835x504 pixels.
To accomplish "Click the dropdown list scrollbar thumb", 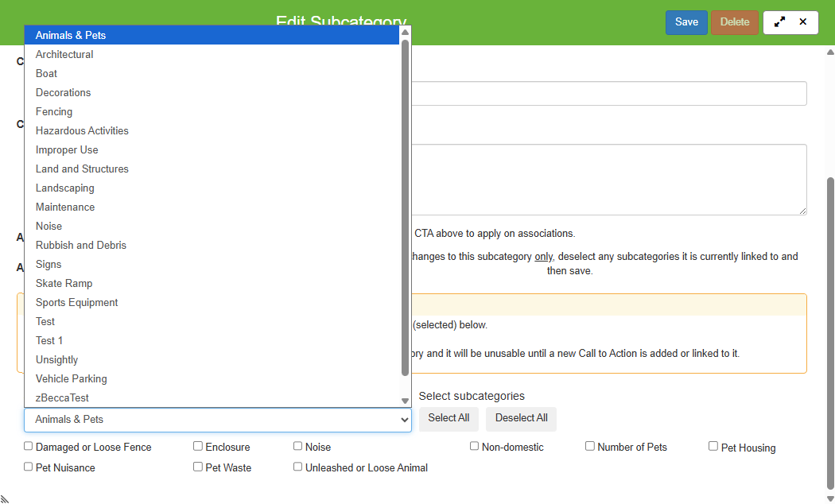I will tap(405, 207).
